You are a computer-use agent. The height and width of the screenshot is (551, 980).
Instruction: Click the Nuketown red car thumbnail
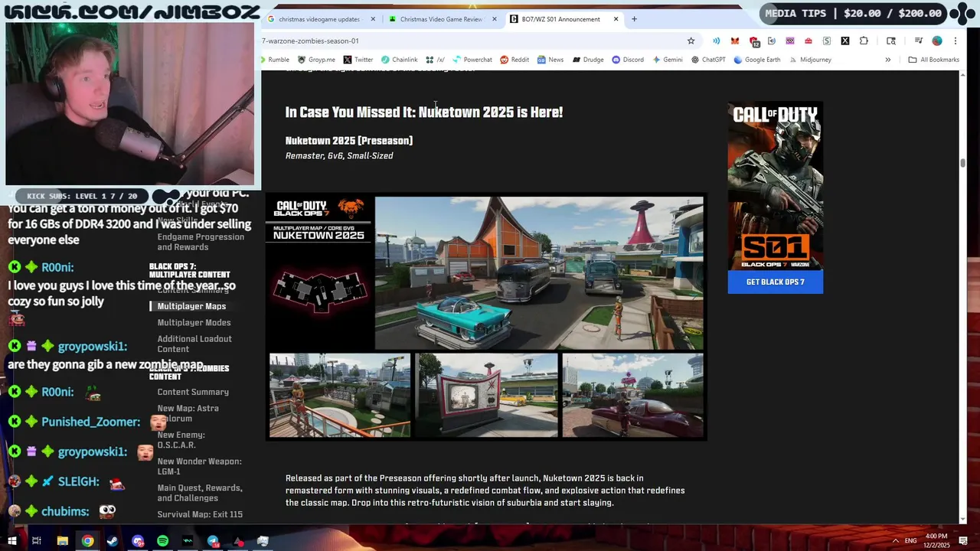point(633,395)
